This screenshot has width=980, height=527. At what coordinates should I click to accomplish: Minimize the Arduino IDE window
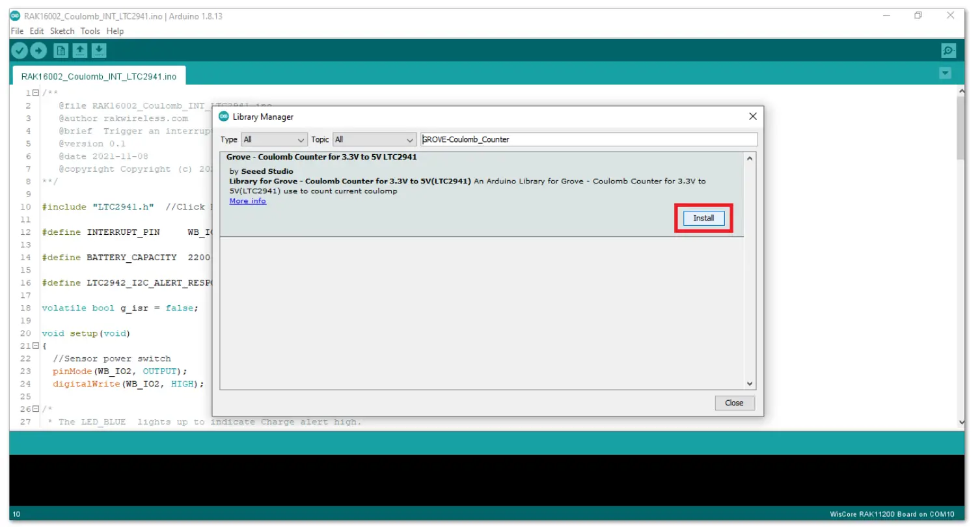click(886, 16)
